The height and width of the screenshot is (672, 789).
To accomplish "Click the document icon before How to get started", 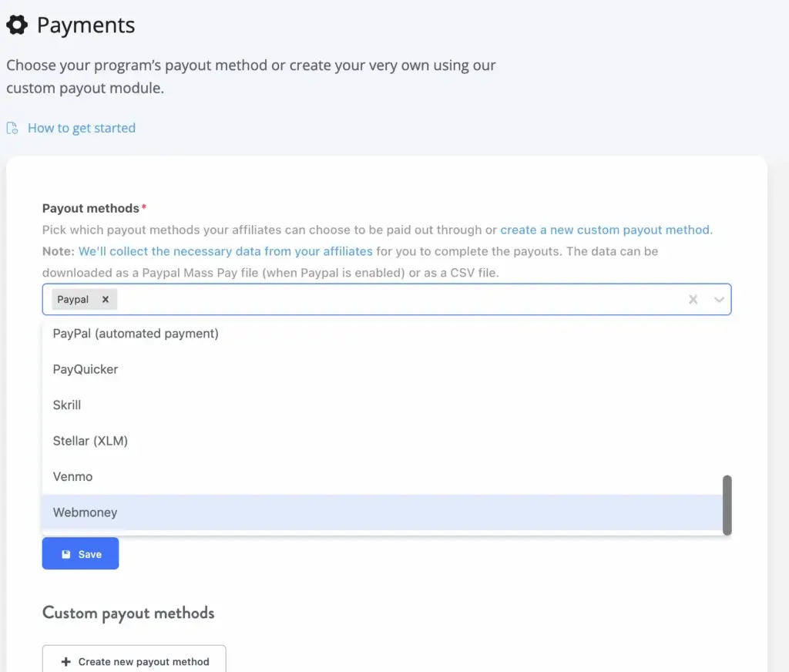I will coord(12,128).
